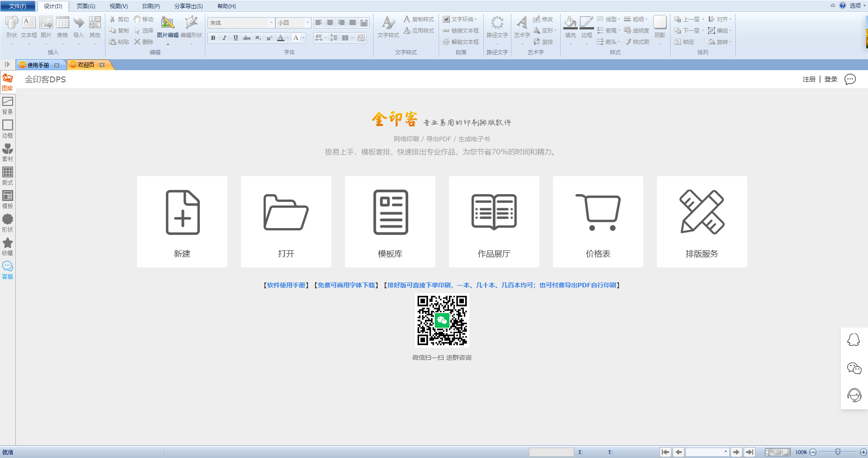
Task: Click the 锁定 lock icon in arrange group
Action: coord(684,42)
